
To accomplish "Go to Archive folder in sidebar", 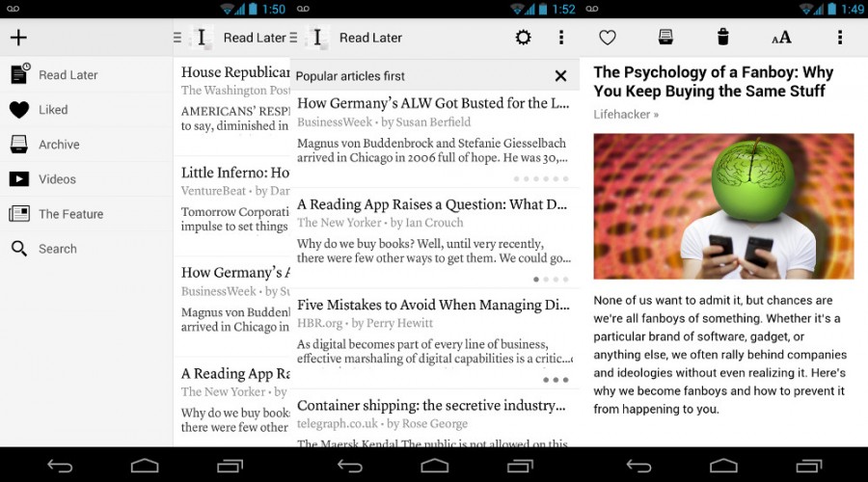I will tap(59, 145).
